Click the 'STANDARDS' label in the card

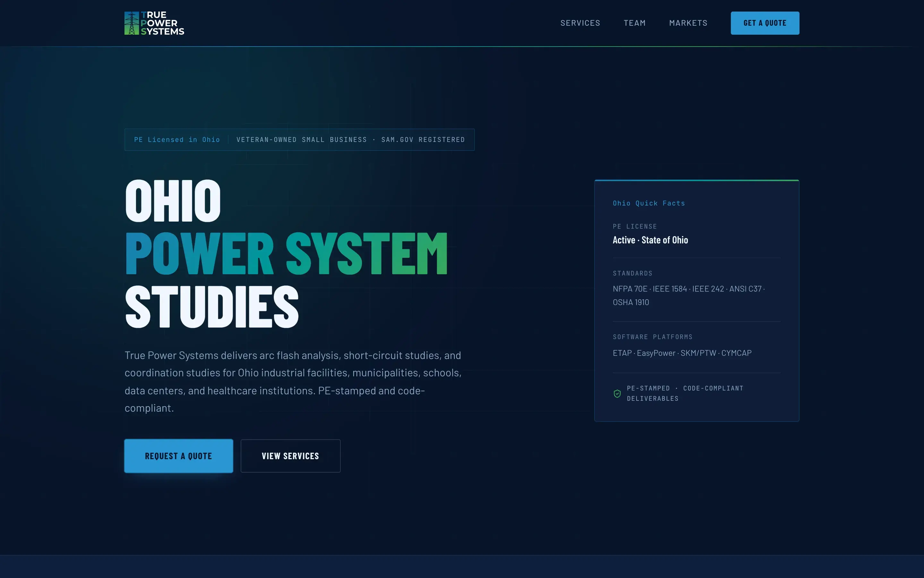pyautogui.click(x=632, y=273)
